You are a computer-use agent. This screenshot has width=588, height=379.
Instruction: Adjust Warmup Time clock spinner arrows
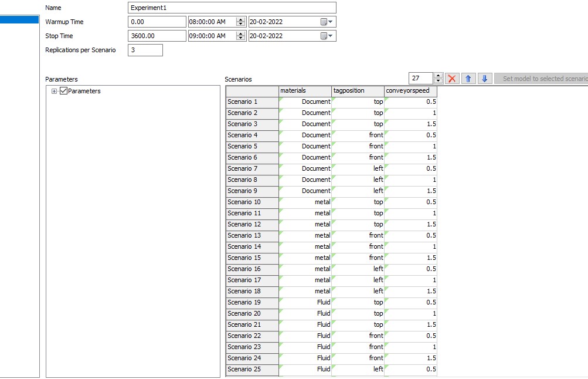tap(240, 22)
